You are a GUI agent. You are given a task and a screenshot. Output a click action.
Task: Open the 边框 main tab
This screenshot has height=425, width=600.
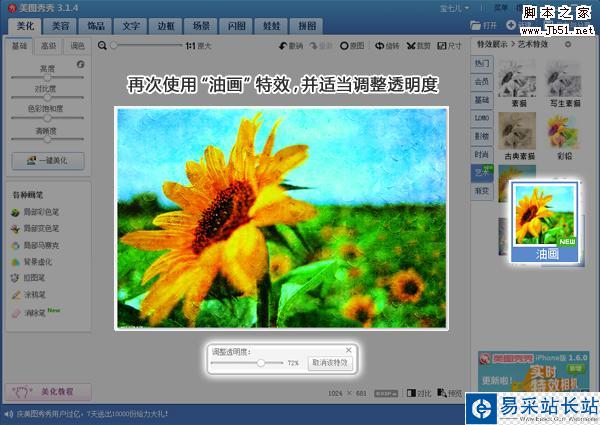click(x=166, y=26)
